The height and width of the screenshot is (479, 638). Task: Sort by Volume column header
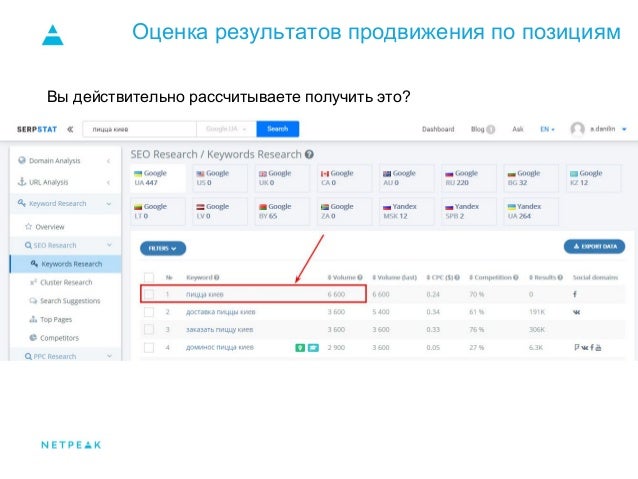(x=345, y=278)
